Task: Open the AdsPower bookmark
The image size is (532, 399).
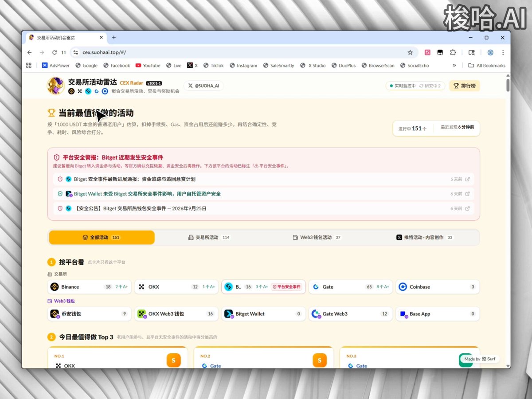Action: [x=55, y=65]
